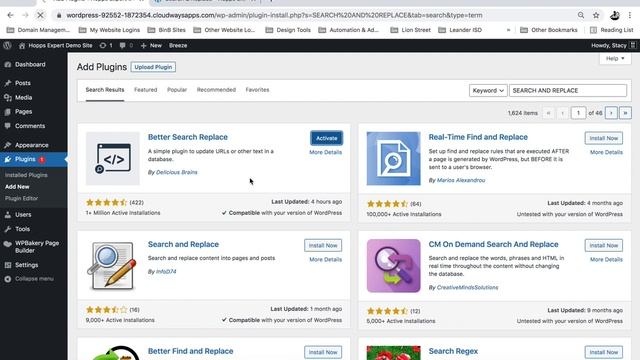Install CM On Demand Search And Replace
This screenshot has width=640, height=360.
coord(604,245)
